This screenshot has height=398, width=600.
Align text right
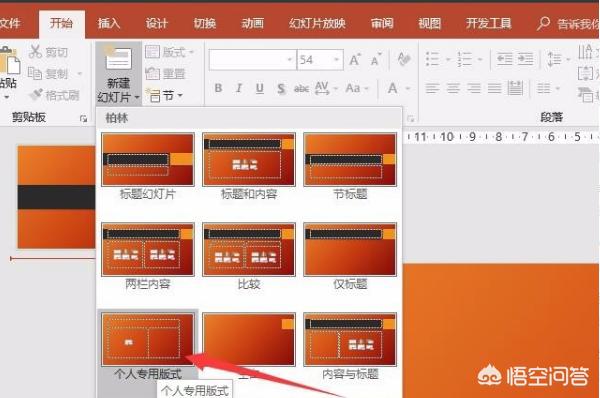[474, 88]
